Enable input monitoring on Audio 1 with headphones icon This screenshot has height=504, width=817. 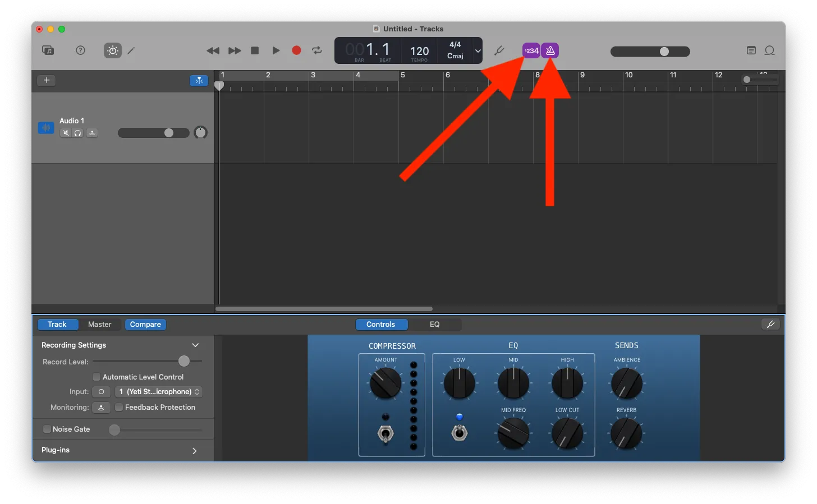point(78,133)
